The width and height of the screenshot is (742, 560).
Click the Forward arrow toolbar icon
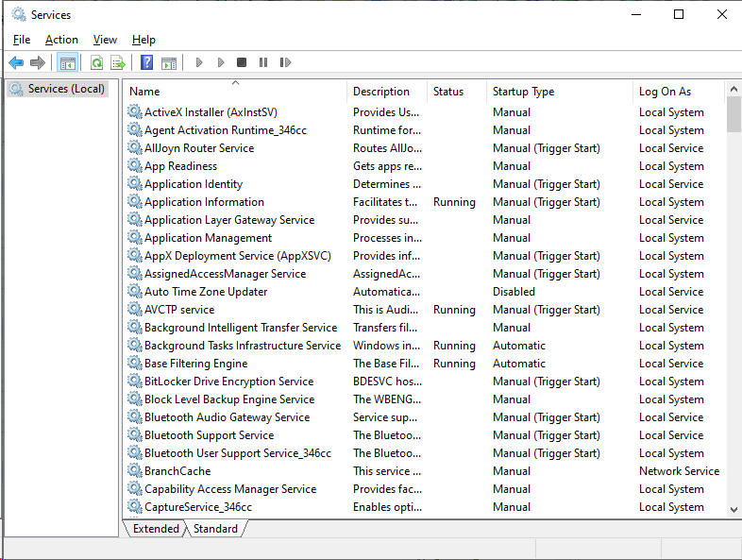point(38,62)
